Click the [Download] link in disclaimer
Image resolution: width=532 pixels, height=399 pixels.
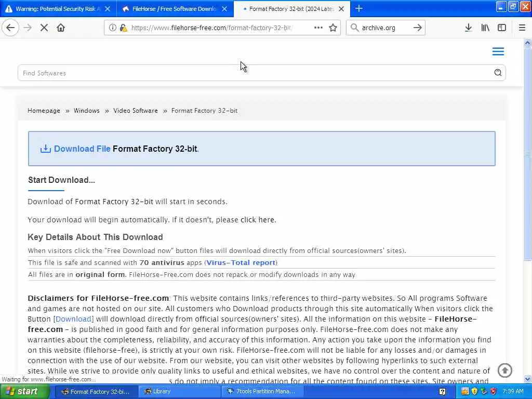[73, 319]
